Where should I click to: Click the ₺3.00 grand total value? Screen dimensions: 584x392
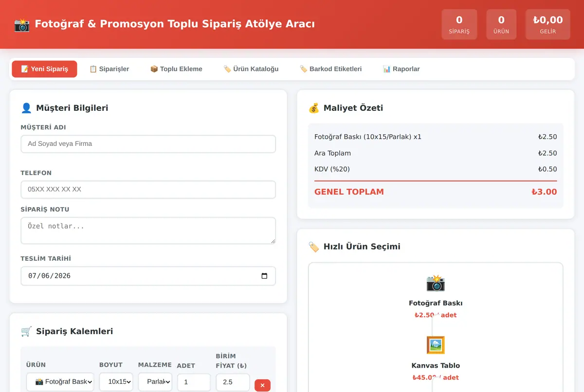pos(544,192)
